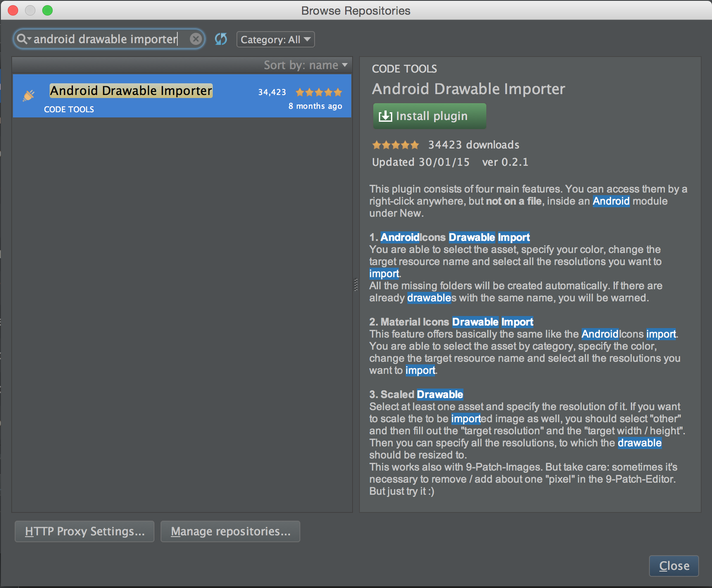Viewport: 712px width, 588px height.
Task: Click the 'ver 0.2.1' version text
Action: 505,162
